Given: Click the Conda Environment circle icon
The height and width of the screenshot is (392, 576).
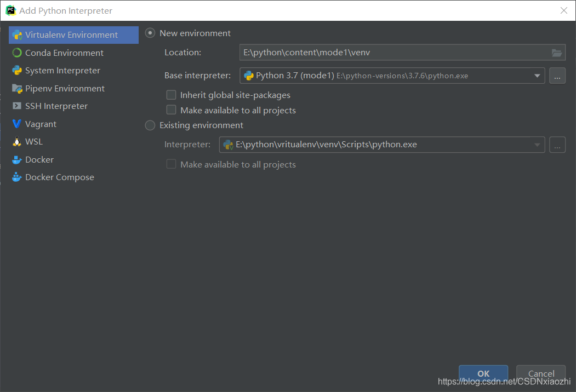Looking at the screenshot, I should point(17,53).
